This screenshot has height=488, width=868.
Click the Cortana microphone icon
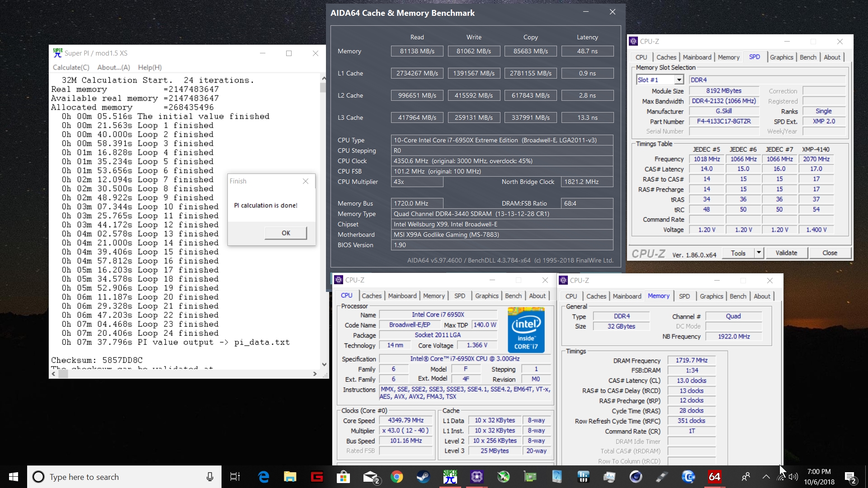tap(210, 477)
